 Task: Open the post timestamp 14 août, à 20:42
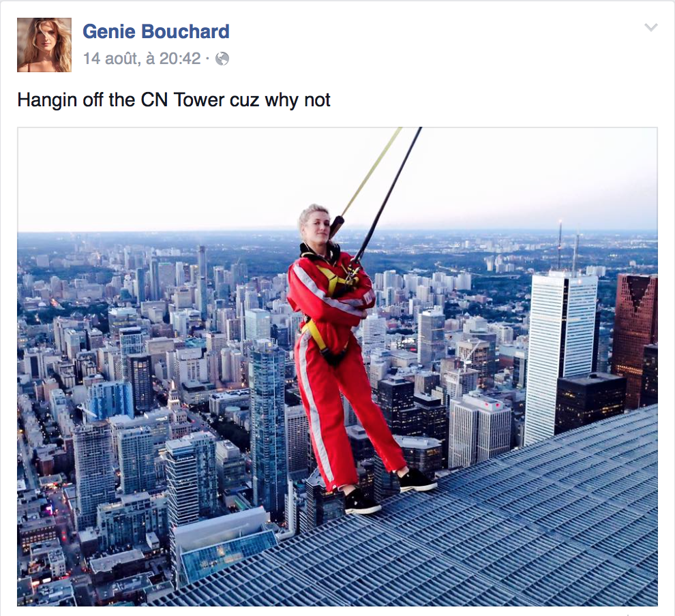pos(142,59)
